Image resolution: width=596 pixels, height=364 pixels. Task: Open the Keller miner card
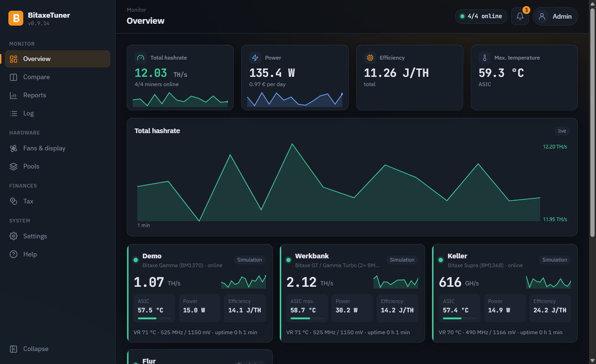click(x=505, y=293)
